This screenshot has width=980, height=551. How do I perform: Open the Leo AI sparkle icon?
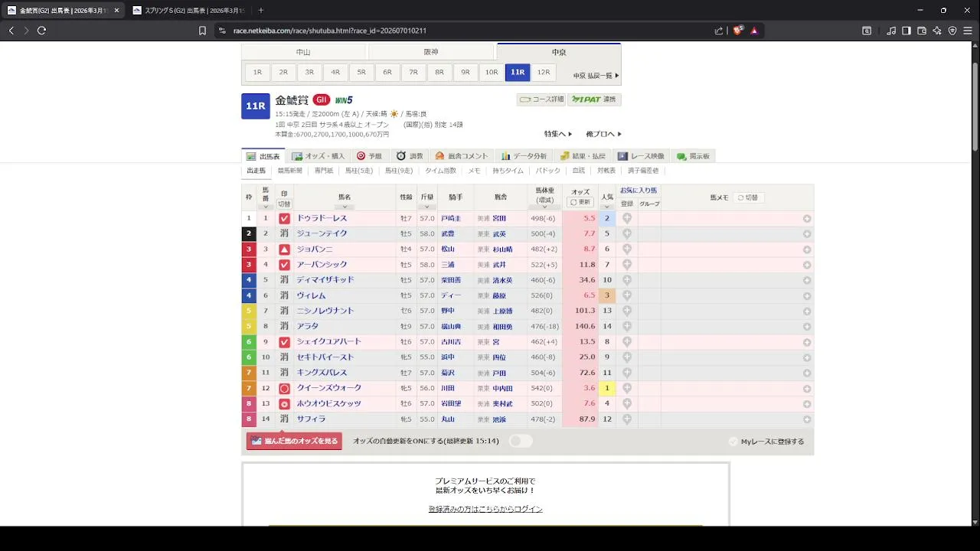pos(937,31)
